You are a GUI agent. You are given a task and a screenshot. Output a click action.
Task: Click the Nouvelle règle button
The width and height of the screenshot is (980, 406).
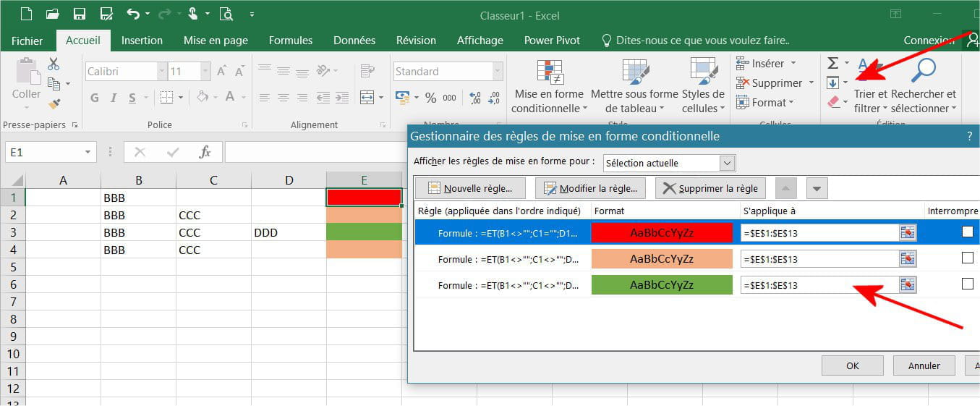470,189
